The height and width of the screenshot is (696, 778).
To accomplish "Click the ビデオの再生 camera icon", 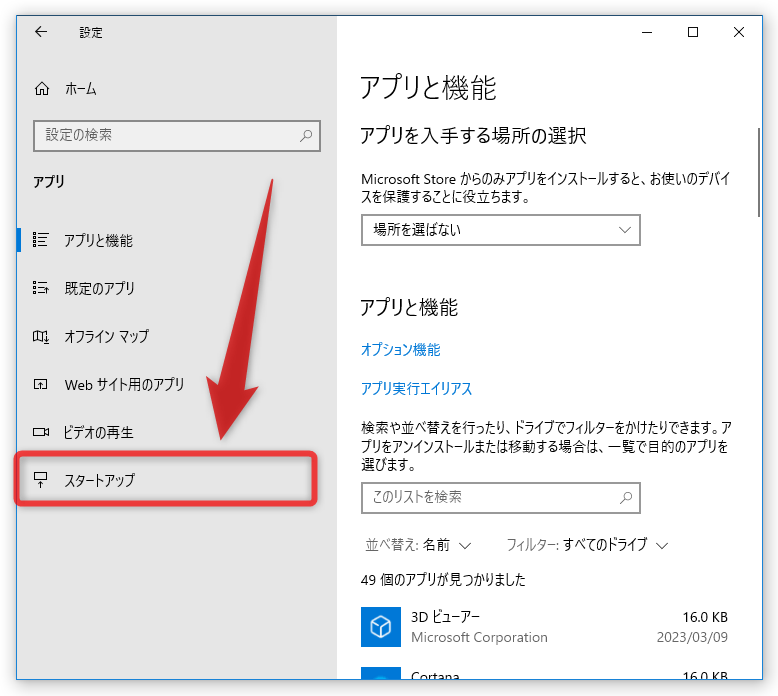I will [x=41, y=432].
